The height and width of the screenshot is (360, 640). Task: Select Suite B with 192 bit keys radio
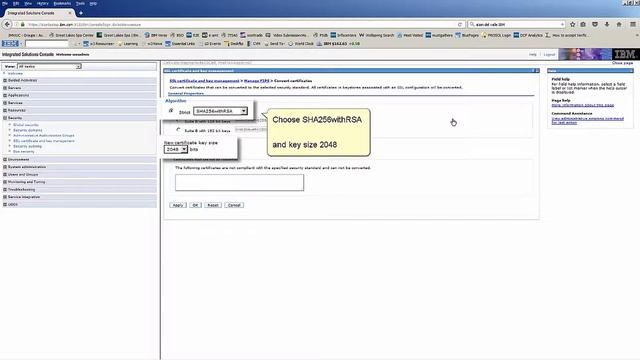pyautogui.click(x=178, y=130)
